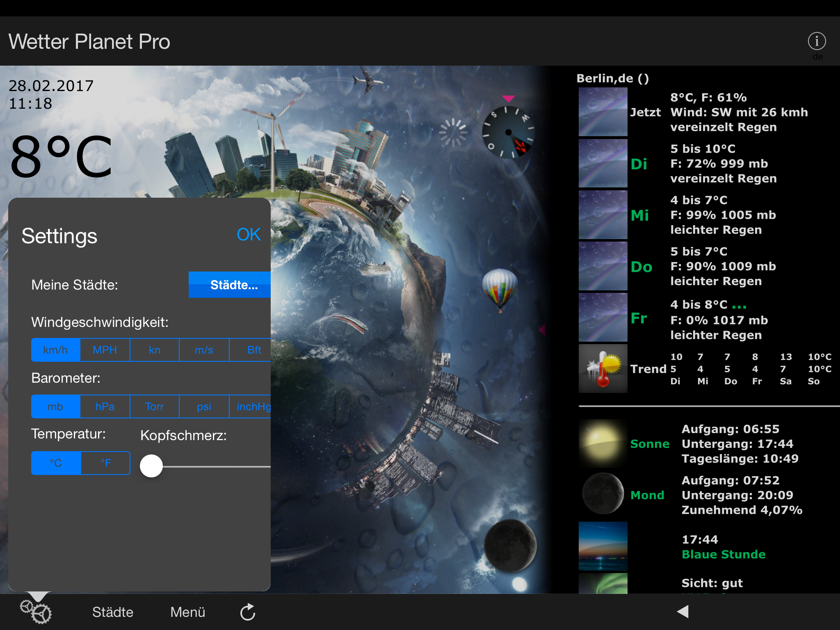Tap the compass wind direction dial

coord(508,132)
